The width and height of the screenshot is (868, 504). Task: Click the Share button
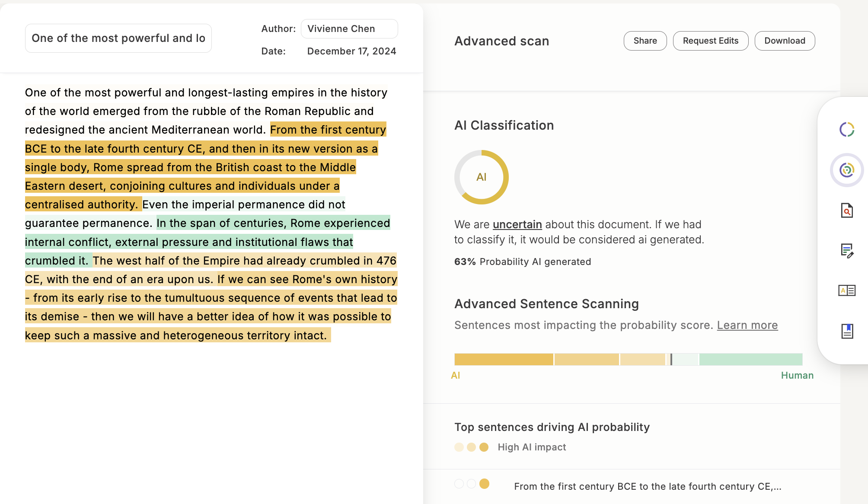point(645,41)
